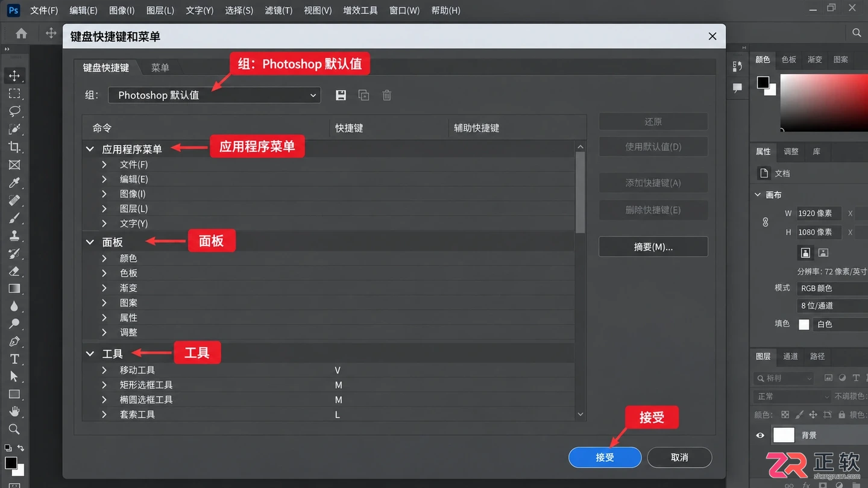Click the 背景 layer thumbnail
Screen dimensions: 868x488
tap(784, 435)
